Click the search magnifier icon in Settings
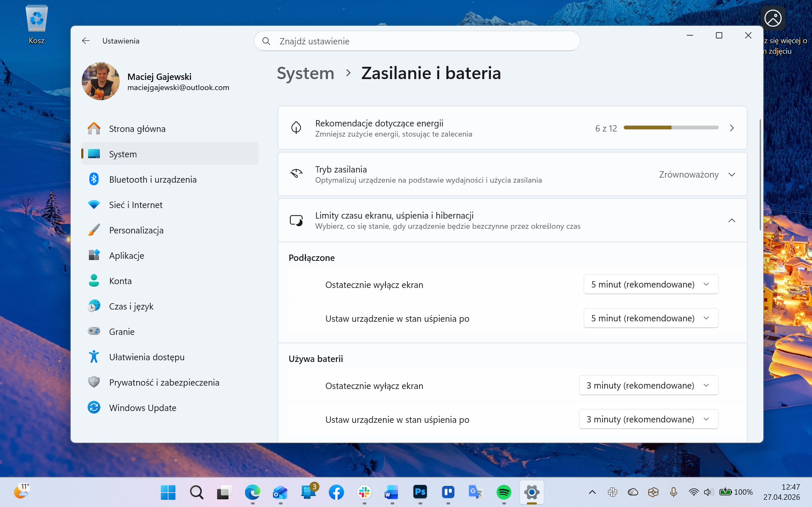 pyautogui.click(x=266, y=41)
